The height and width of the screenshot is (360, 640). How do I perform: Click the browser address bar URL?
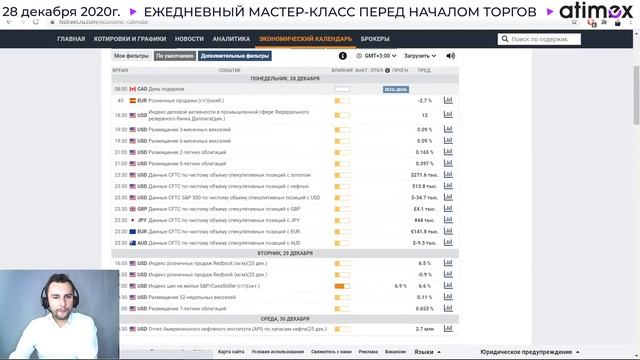[x=104, y=22]
